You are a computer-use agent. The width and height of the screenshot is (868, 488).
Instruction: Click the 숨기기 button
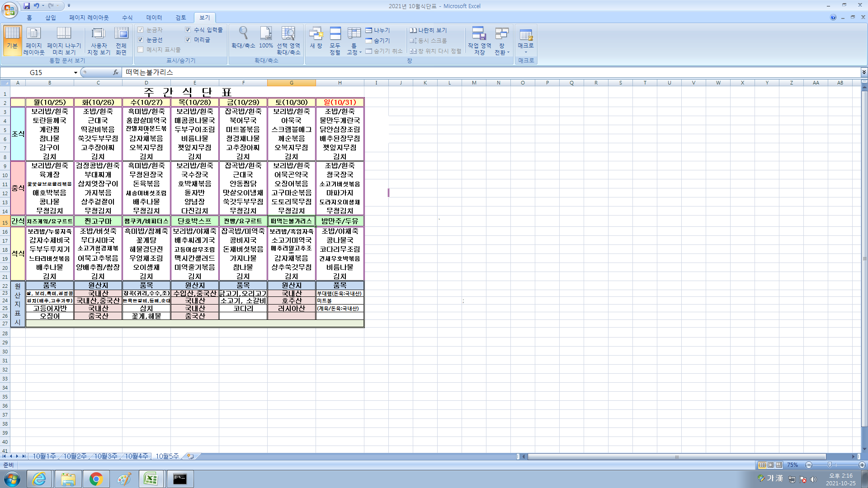tap(378, 41)
